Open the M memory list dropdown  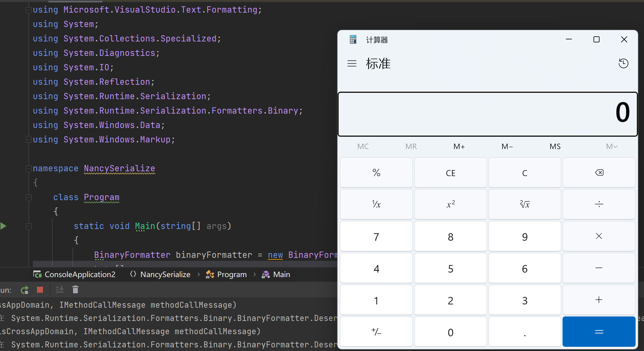tap(612, 146)
